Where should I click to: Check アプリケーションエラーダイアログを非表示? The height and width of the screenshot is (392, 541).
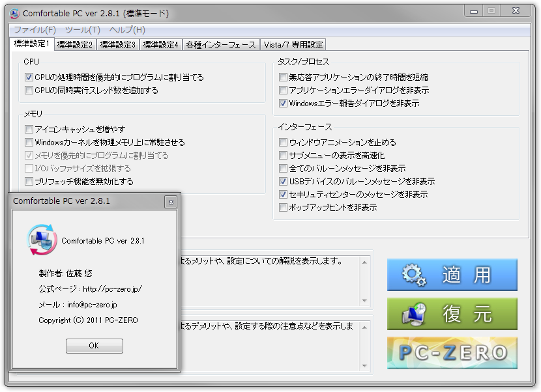click(283, 91)
